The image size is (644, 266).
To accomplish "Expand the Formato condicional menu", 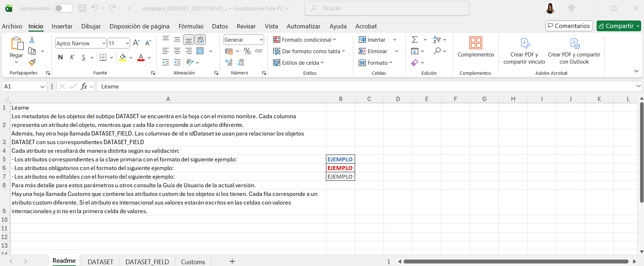I will pos(304,40).
